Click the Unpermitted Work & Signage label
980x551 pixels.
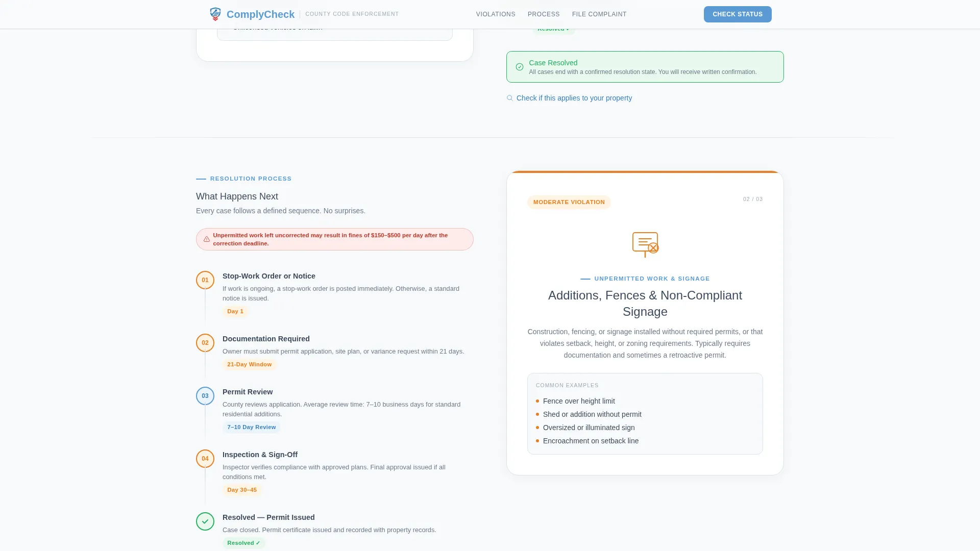(652, 279)
